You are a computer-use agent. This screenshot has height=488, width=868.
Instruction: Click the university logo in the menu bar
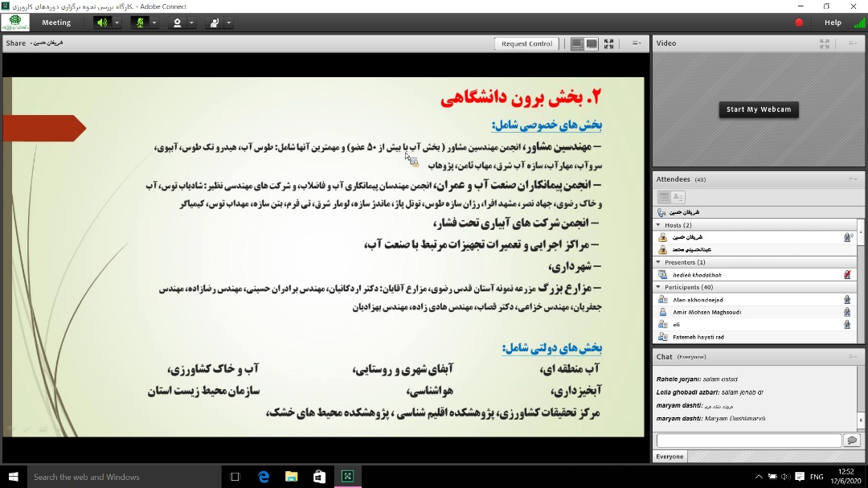click(x=15, y=23)
